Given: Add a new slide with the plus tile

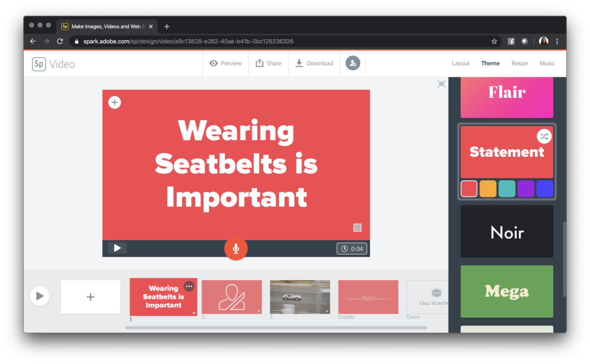Looking at the screenshot, I should 90,296.
